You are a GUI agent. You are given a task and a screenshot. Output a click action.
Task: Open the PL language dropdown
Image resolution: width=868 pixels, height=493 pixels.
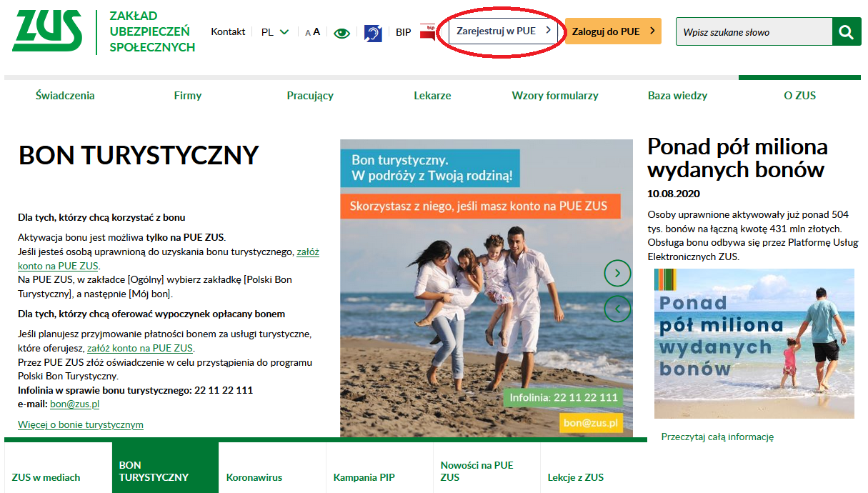click(x=275, y=32)
